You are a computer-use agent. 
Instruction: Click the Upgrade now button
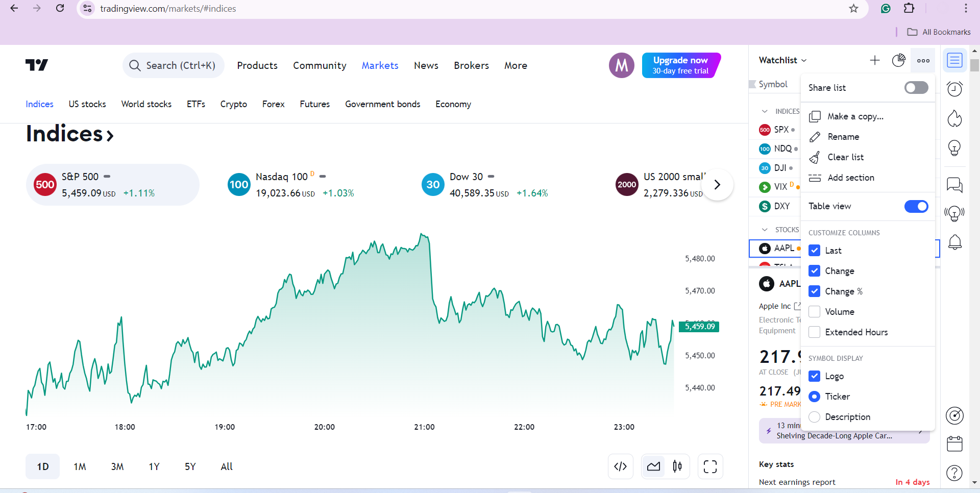click(681, 65)
